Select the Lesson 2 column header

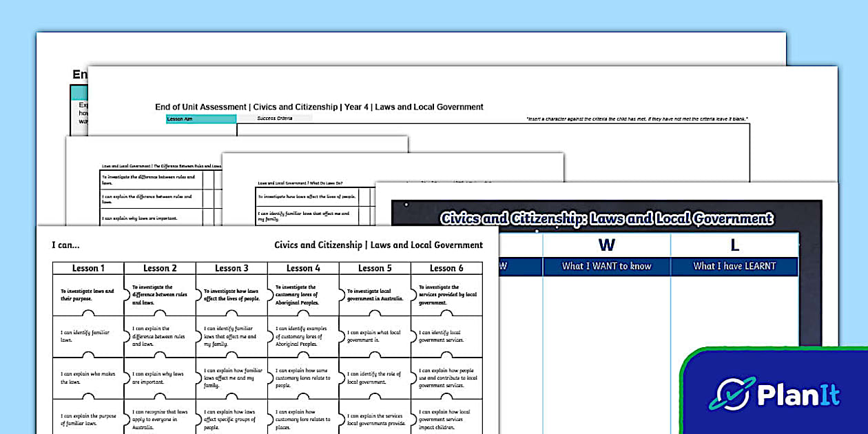[x=160, y=268]
